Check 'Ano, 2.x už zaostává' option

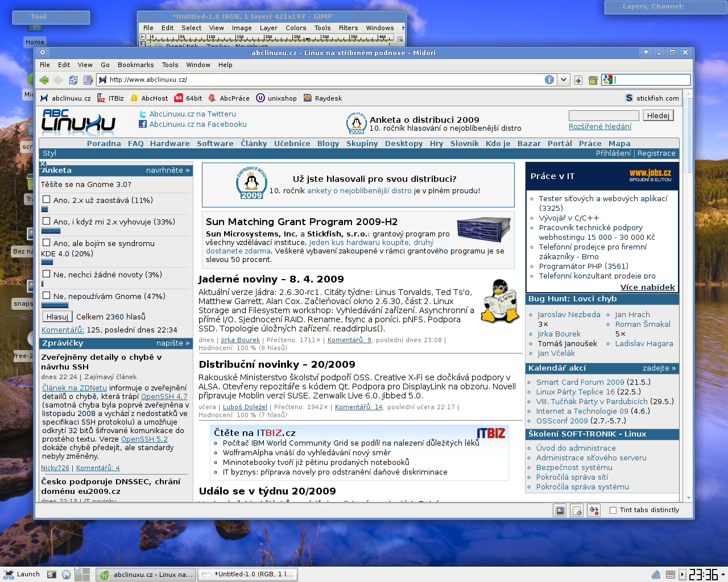point(47,199)
